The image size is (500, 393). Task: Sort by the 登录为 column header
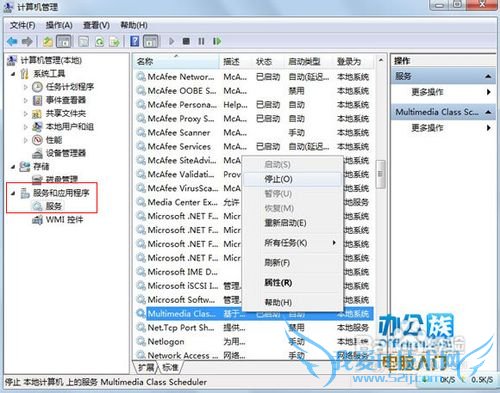pyautogui.click(x=353, y=61)
